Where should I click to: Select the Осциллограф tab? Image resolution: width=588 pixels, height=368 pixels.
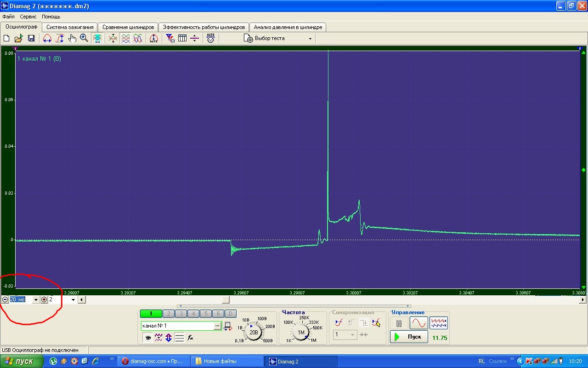pyautogui.click(x=22, y=27)
